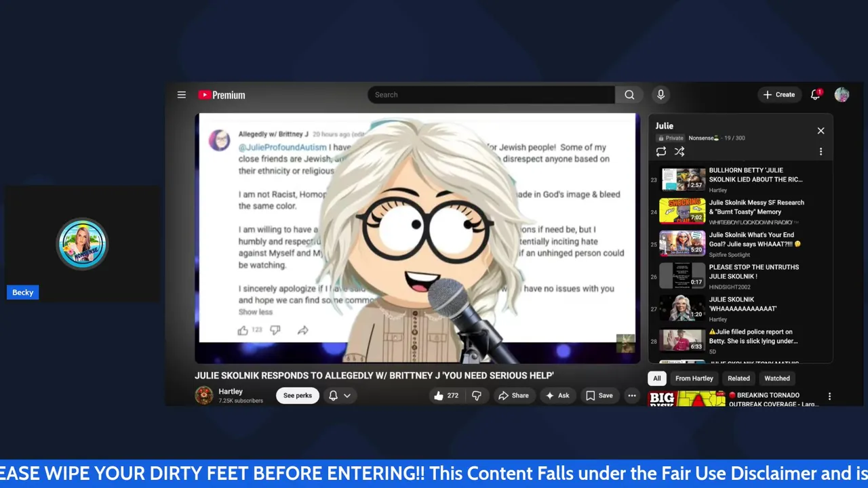Viewport: 868px width, 488px height.
Task: Click Allegedly w/ Brittney J commenter avatar
Action: tap(219, 140)
